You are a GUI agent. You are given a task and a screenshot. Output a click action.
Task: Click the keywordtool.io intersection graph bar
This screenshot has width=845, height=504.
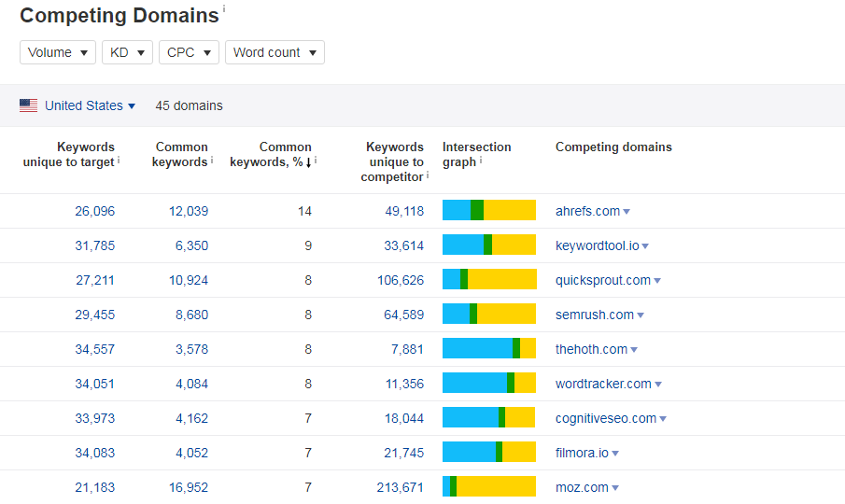click(489, 245)
